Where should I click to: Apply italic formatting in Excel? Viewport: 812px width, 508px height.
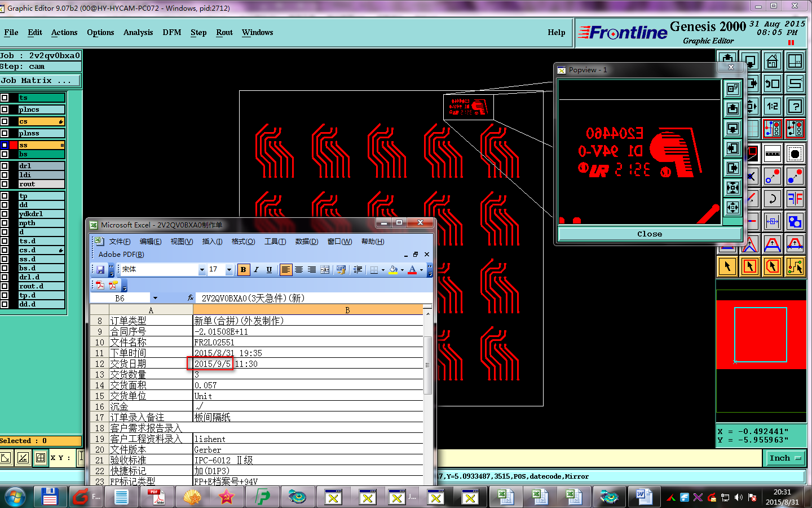coord(256,270)
